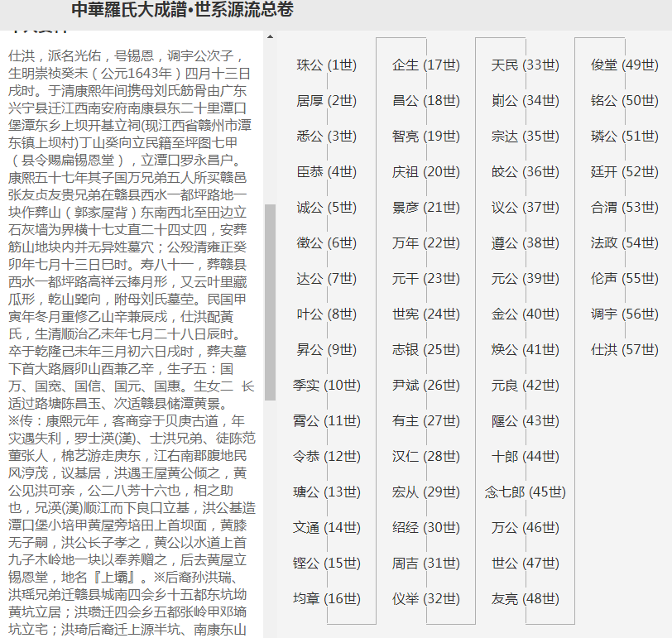Select 周吉 (31世)
The image size is (672, 638).
[426, 563]
